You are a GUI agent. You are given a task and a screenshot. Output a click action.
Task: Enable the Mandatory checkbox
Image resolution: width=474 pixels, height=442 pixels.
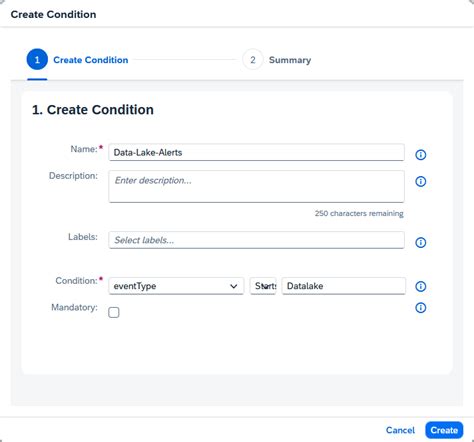coord(114,312)
